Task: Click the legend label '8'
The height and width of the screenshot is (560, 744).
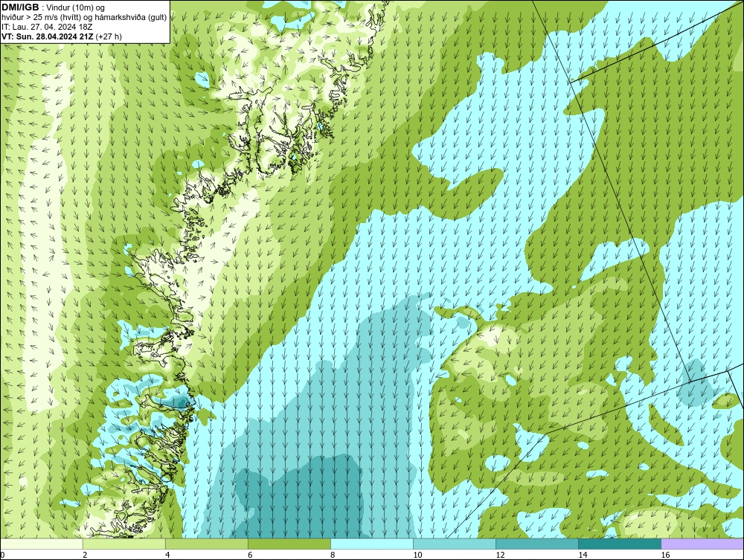Action: (333, 555)
